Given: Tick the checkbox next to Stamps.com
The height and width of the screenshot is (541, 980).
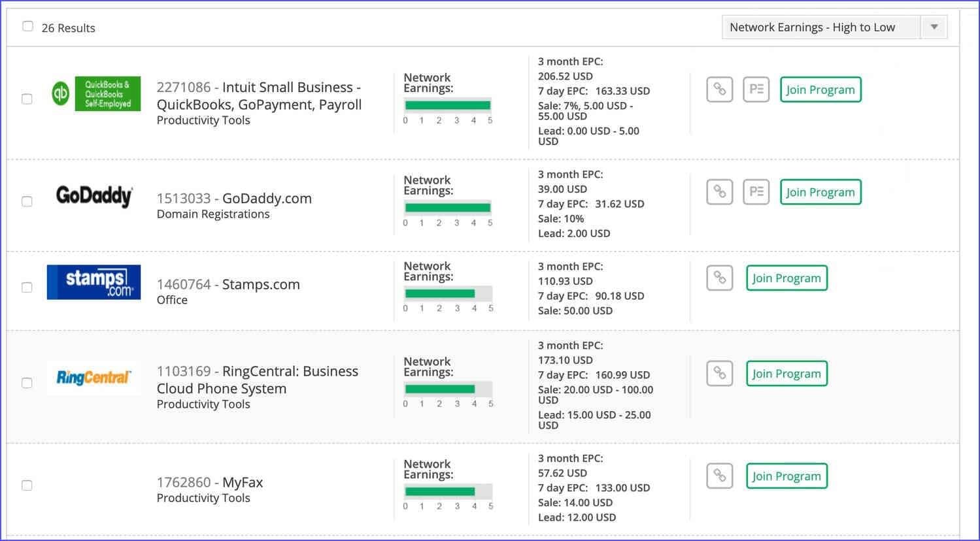Looking at the screenshot, I should pyautogui.click(x=27, y=287).
